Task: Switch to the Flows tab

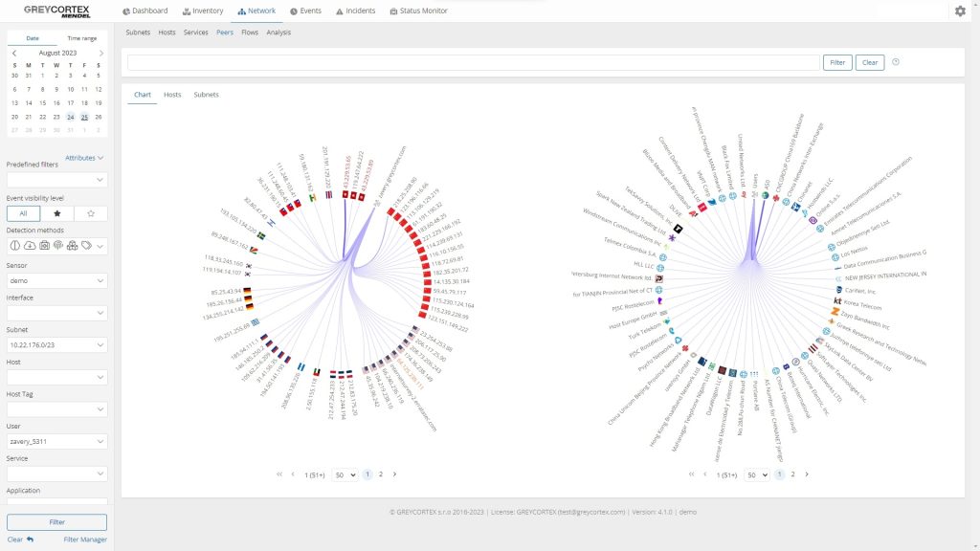Action: pos(250,33)
